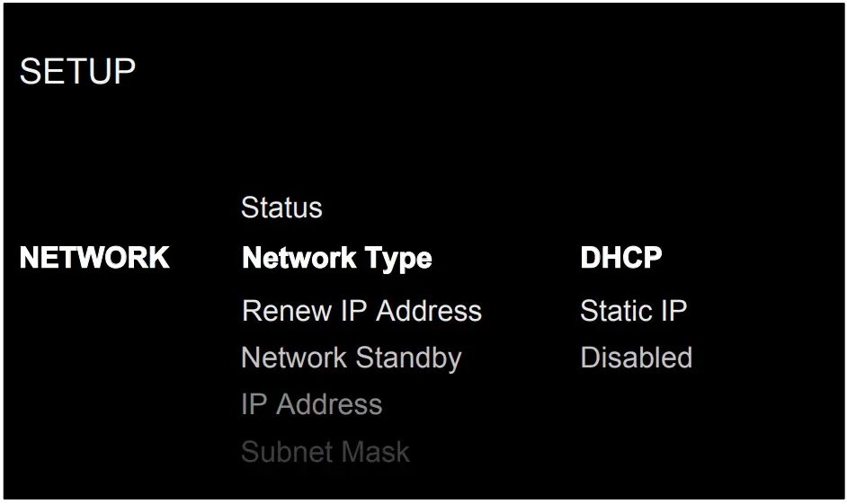The width and height of the screenshot is (847, 504).
Task: Select the NETWORK category
Action: pyautogui.click(x=94, y=259)
